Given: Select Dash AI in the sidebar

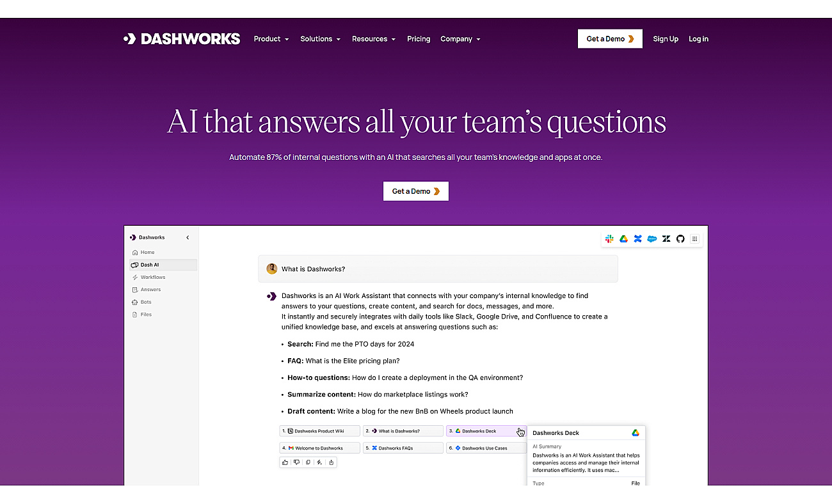Looking at the screenshot, I should (x=163, y=265).
